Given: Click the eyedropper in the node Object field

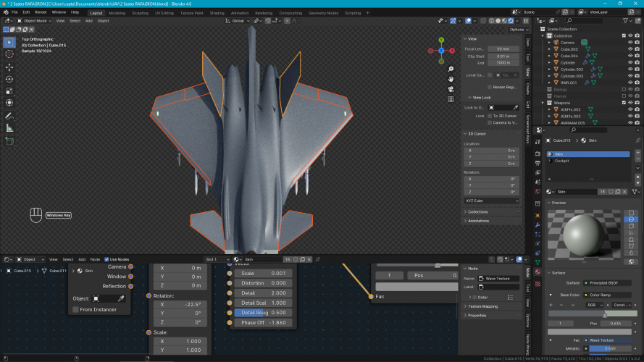Looking at the screenshot, I should pyautogui.click(x=121, y=298).
